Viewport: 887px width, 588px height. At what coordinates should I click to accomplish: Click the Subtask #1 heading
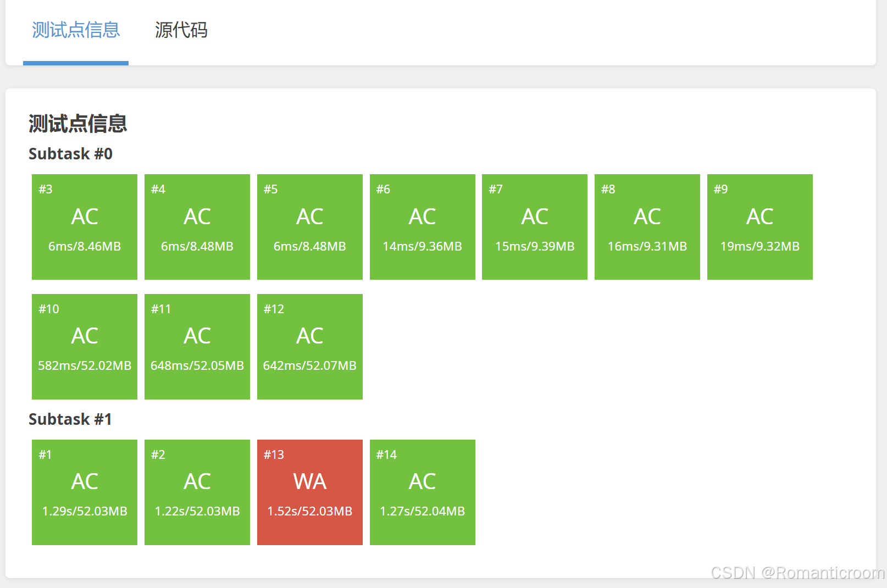point(70,419)
